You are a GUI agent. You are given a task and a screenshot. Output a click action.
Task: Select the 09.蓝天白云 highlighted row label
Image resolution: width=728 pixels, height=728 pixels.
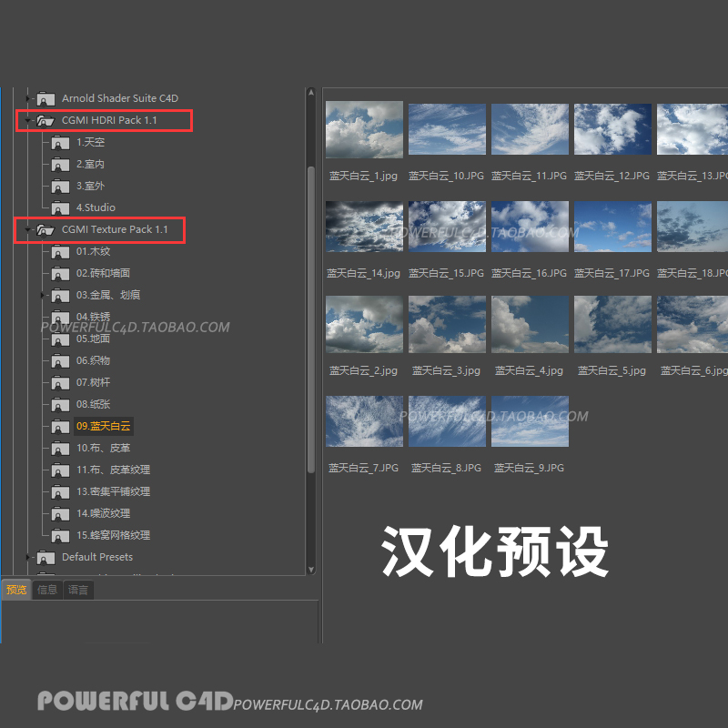point(104,426)
